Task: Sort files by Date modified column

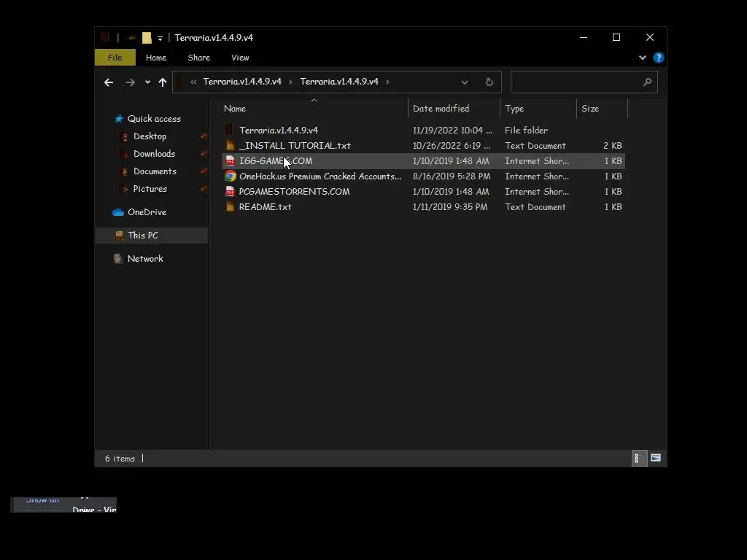Action: (x=454, y=109)
